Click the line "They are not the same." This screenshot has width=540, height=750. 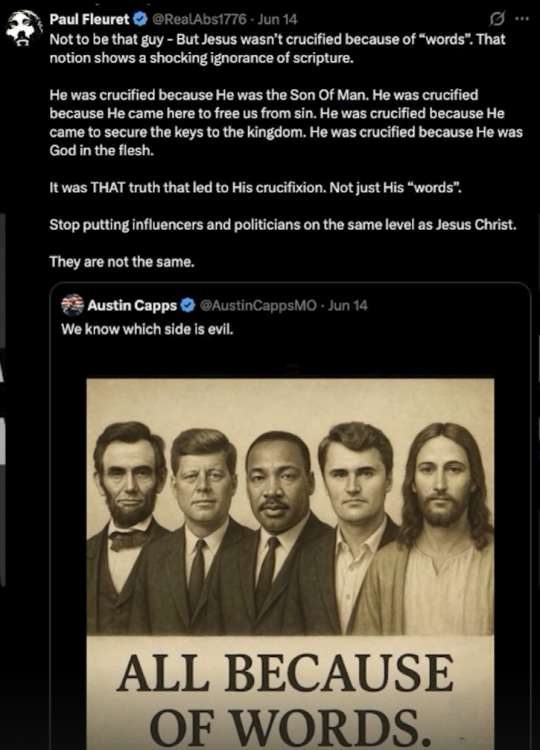122,262
